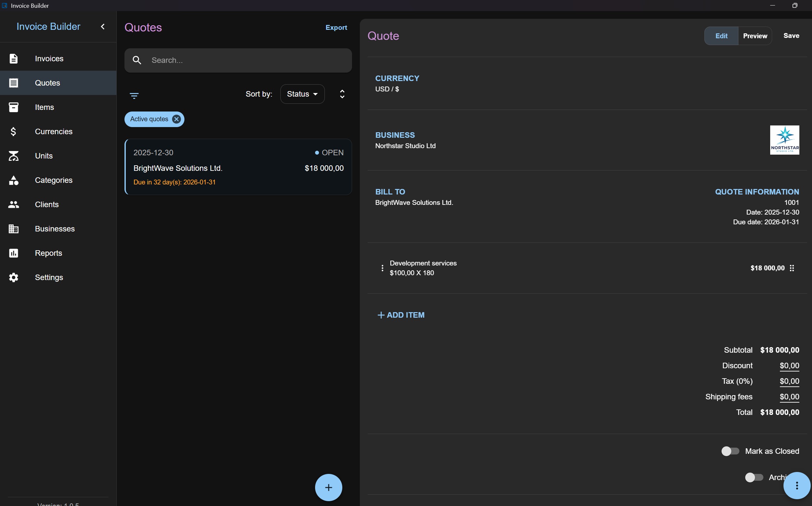Collapse the sidebar with chevron
812x506 pixels.
coord(103,27)
